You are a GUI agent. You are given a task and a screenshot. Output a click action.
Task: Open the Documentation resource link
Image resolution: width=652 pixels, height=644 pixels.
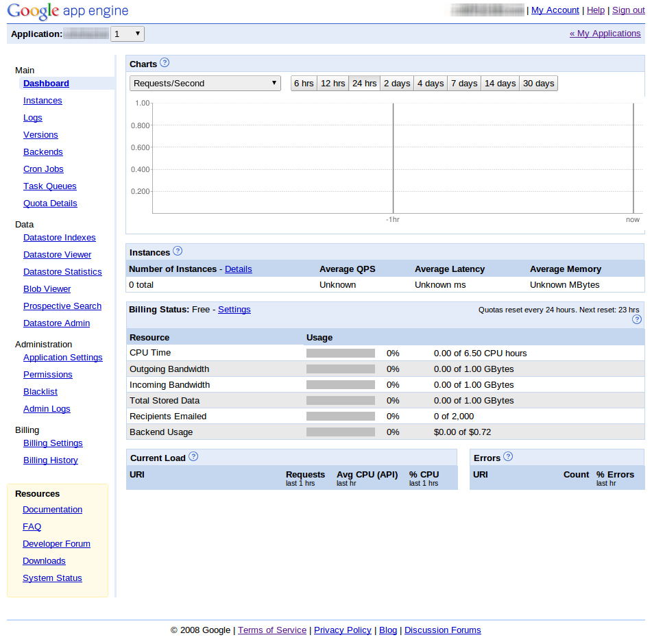click(52, 510)
